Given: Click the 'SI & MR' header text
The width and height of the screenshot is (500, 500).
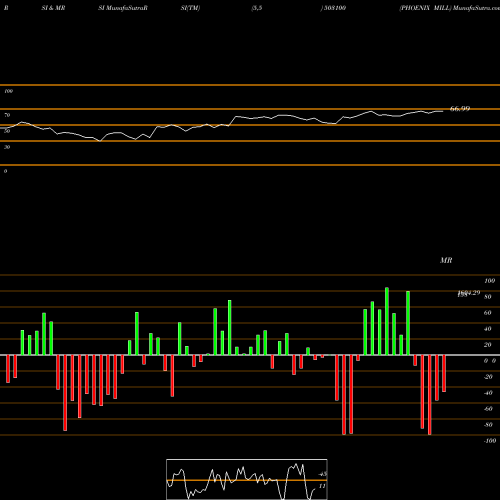Looking at the screenshot, I should pos(53,8).
